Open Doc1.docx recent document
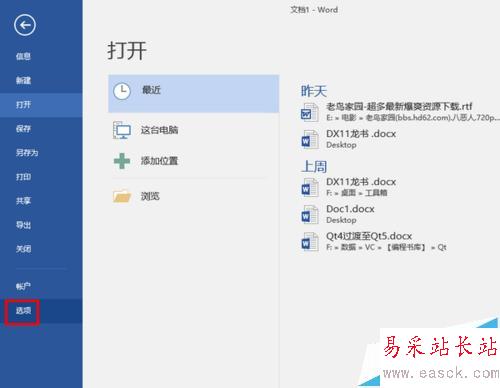Screen dimensions: 500x388 (350, 209)
